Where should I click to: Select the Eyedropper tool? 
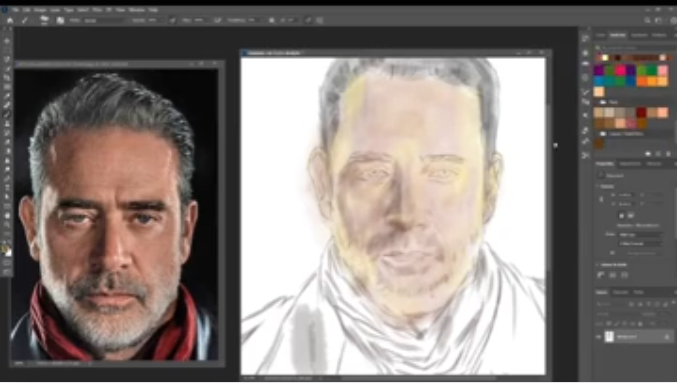coord(6,96)
